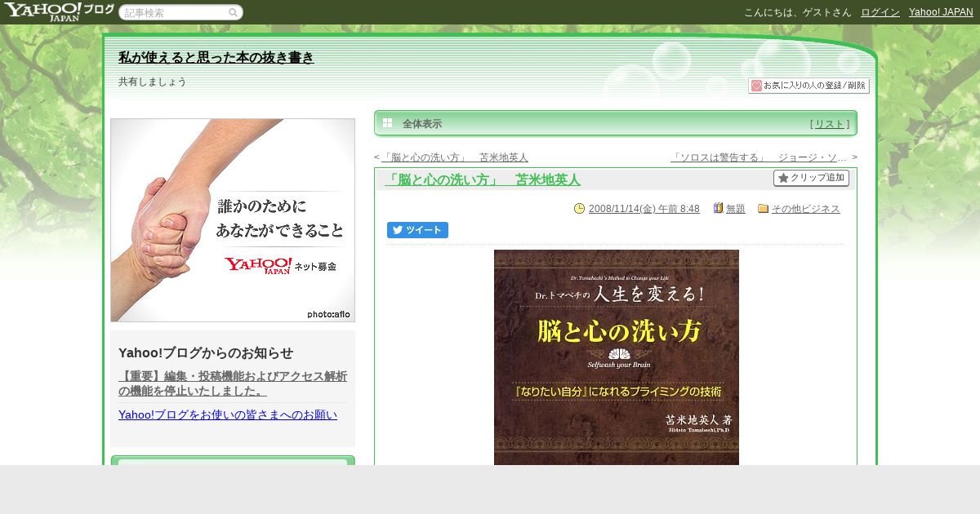Screen dimensions: 980x514
Task: Click お気に入りの人の登録/削除 button
Action: pyautogui.click(x=808, y=86)
